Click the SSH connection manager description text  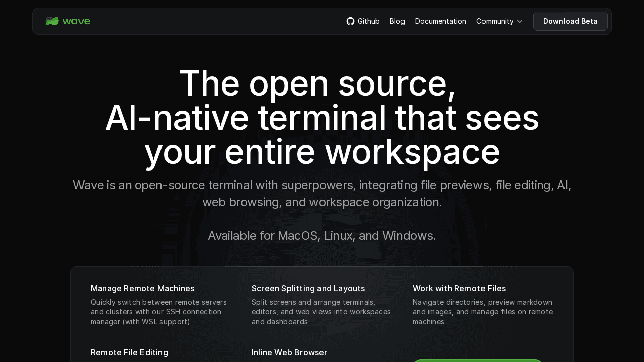tap(158, 312)
